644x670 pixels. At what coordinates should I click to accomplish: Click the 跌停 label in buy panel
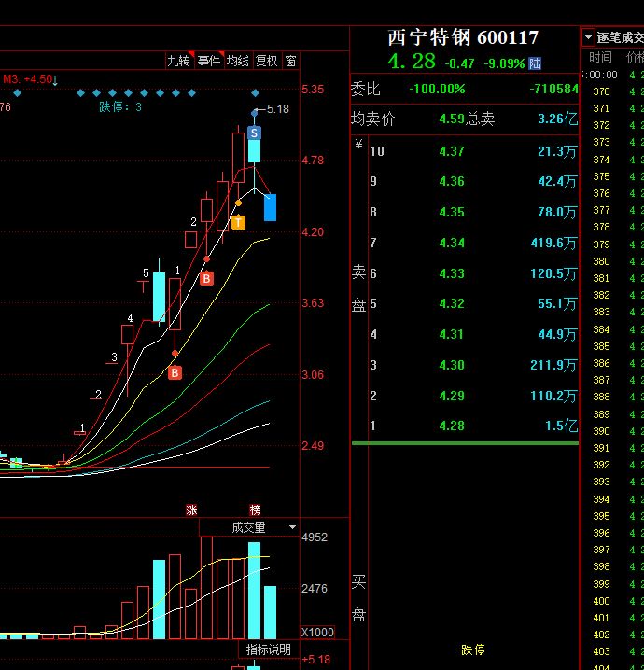tap(473, 649)
